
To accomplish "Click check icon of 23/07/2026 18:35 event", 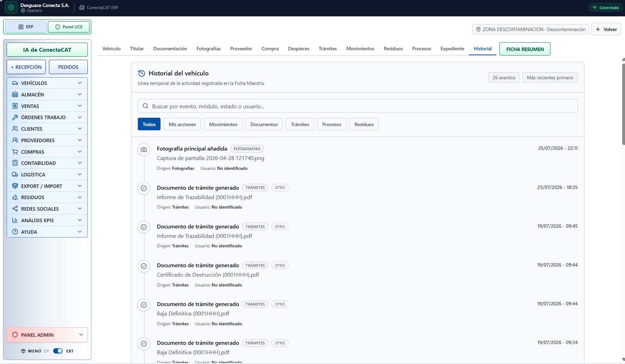I will click(x=144, y=188).
